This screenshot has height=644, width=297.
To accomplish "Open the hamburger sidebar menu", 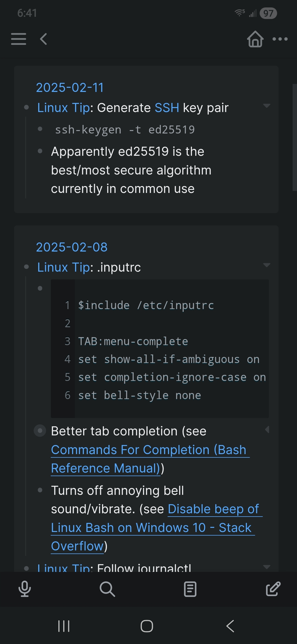I will pos(18,39).
